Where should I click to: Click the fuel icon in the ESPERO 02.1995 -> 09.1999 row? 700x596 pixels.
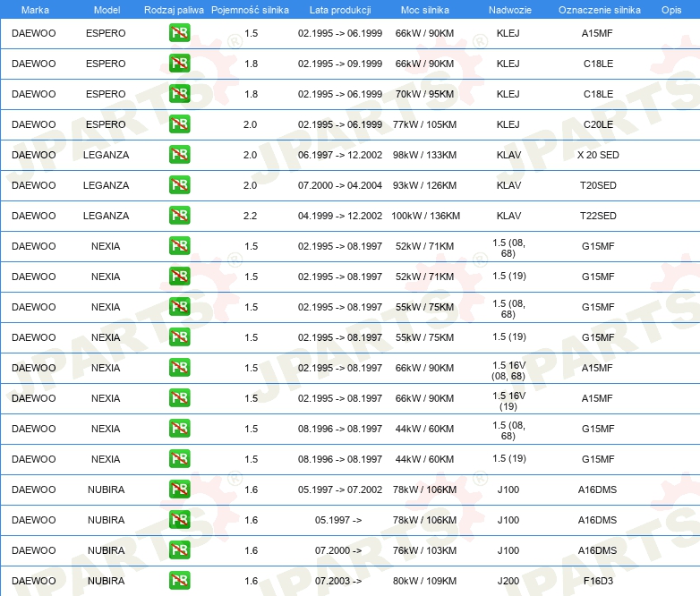click(x=179, y=64)
